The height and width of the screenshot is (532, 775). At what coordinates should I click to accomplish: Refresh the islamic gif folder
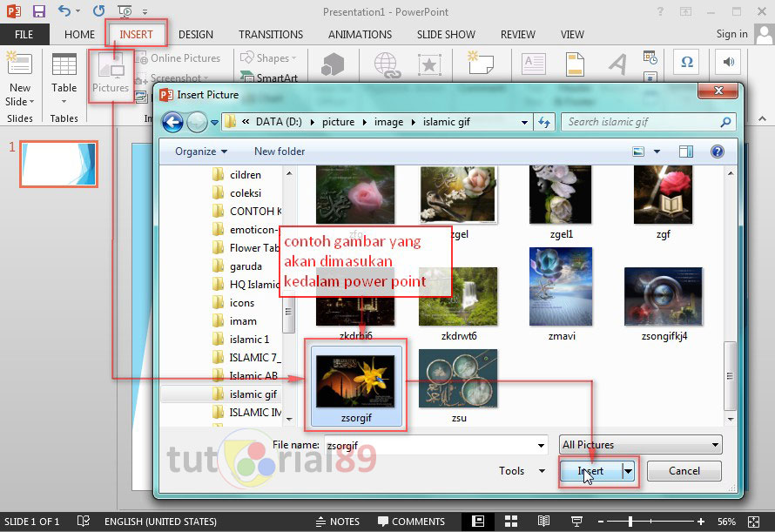point(544,122)
